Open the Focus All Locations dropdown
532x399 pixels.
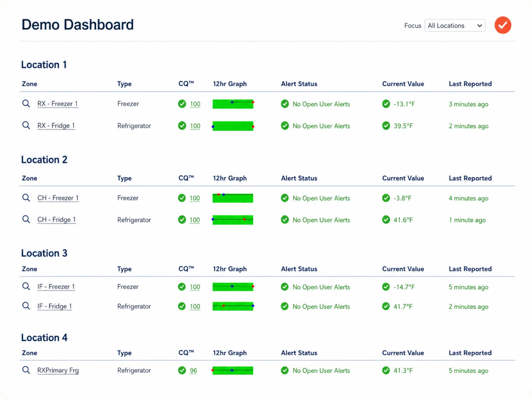pyautogui.click(x=455, y=25)
